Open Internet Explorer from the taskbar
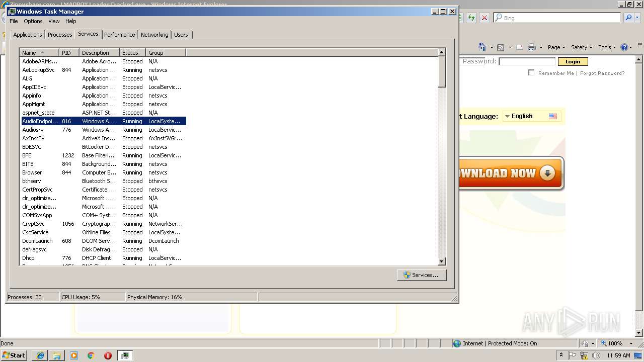This screenshot has height=362, width=644. tap(40, 355)
